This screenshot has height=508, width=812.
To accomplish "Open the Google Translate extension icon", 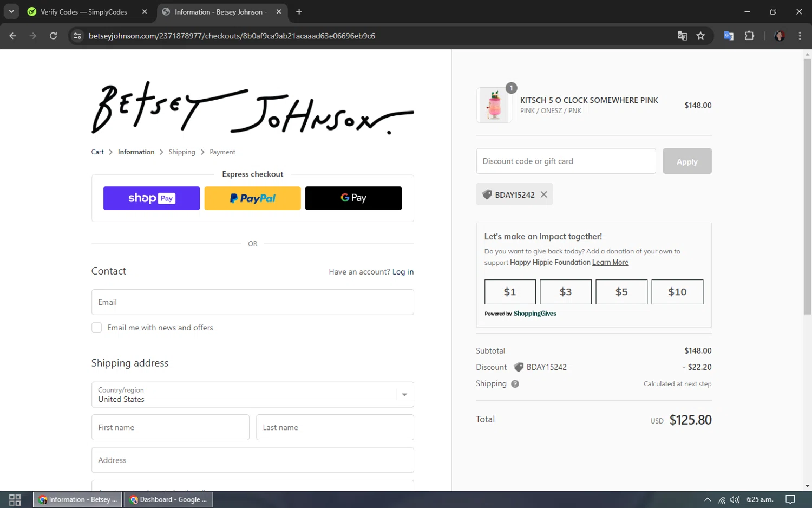I will point(729,36).
